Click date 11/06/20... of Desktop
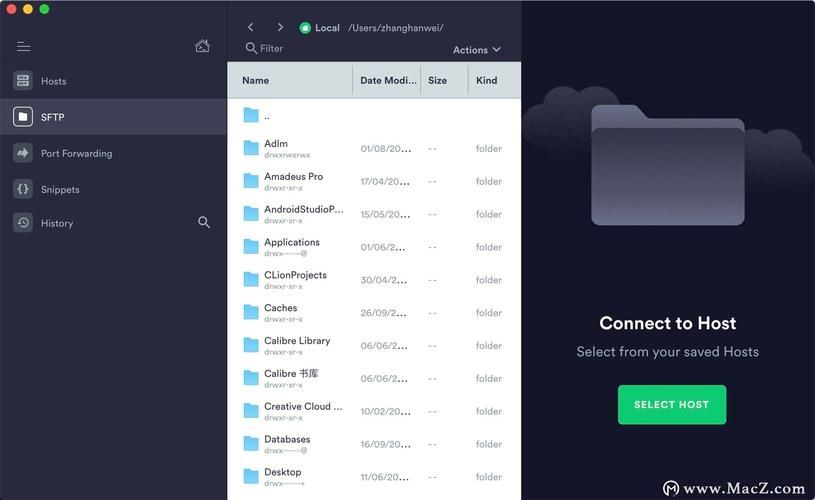 pos(385,477)
